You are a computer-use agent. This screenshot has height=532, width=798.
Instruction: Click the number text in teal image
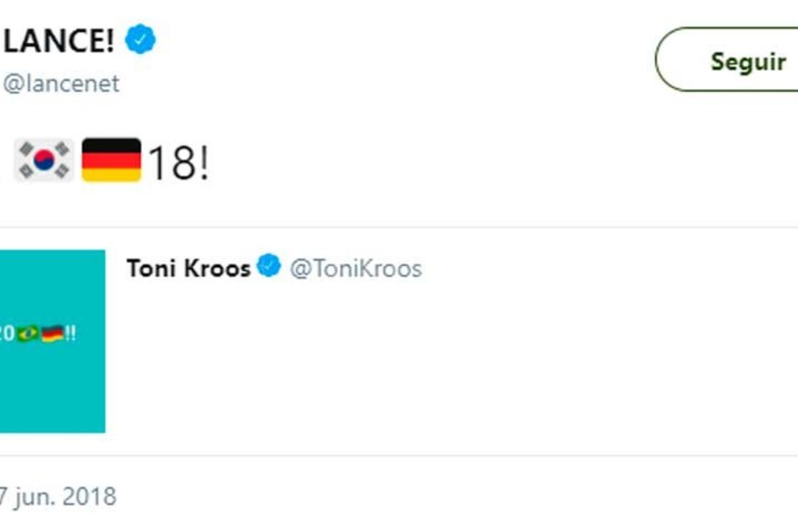pos(7,334)
